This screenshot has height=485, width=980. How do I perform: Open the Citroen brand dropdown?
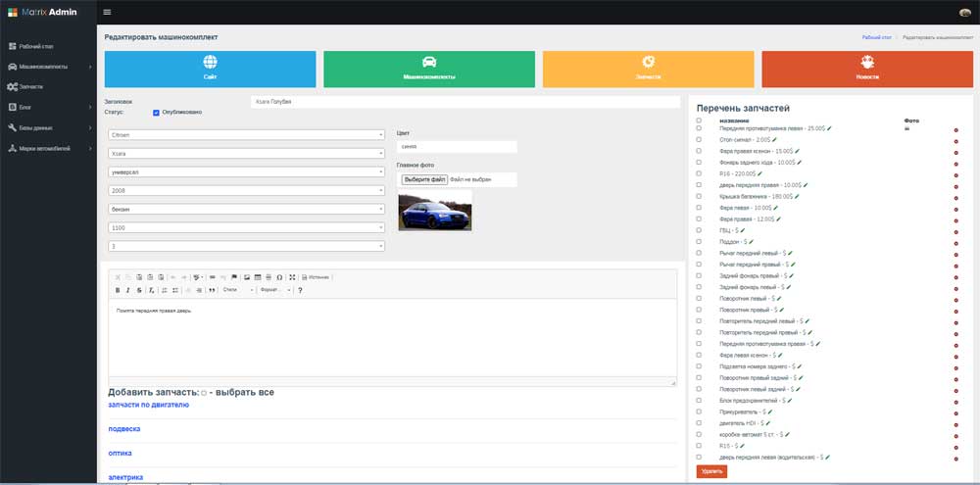coord(246,135)
